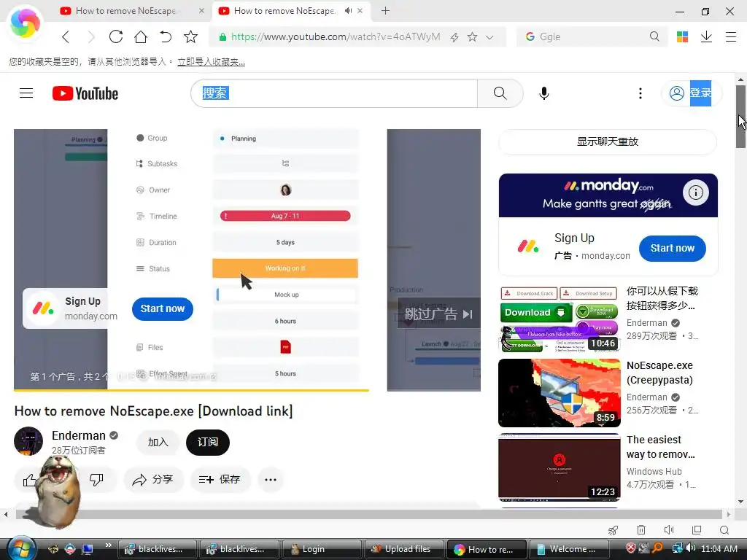
Task: Close the first YouTube tab
Action: 202,10
